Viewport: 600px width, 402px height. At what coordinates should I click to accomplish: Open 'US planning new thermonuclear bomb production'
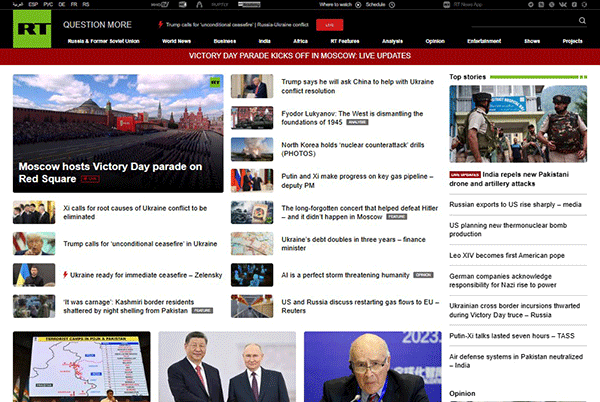(x=508, y=229)
